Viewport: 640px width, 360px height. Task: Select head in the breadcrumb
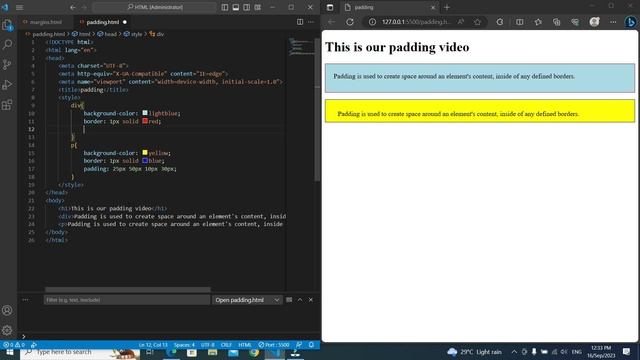click(110, 34)
